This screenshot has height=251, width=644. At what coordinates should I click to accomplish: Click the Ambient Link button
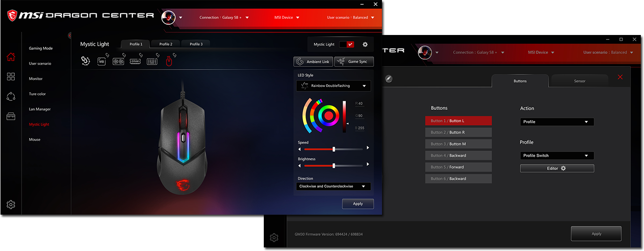pos(313,61)
